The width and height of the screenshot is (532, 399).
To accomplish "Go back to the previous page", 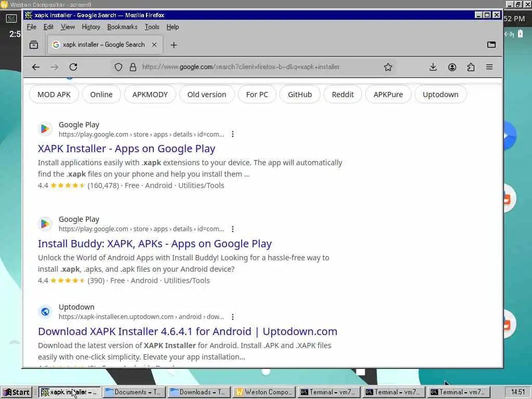I will point(36,67).
